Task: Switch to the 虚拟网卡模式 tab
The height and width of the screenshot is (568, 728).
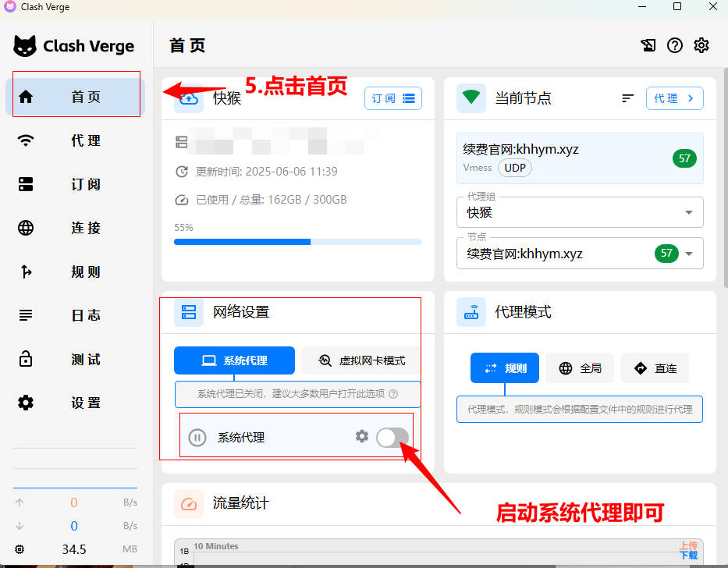Action: [x=361, y=360]
